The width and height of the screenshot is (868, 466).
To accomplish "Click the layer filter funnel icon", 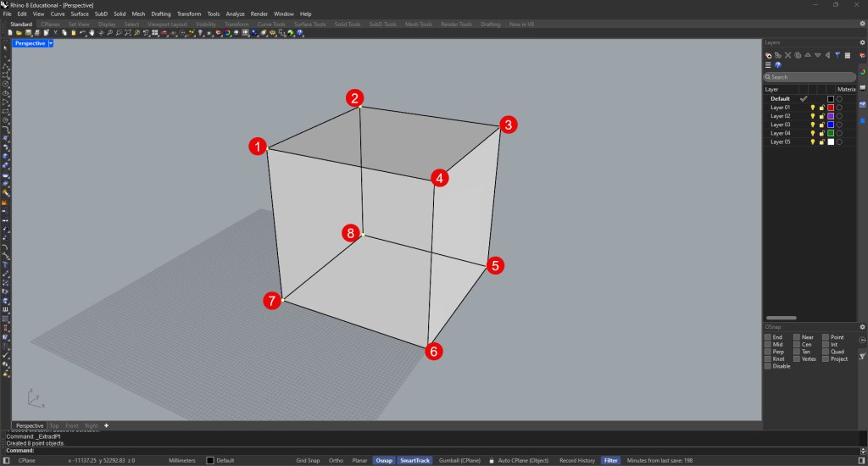I will [837, 55].
